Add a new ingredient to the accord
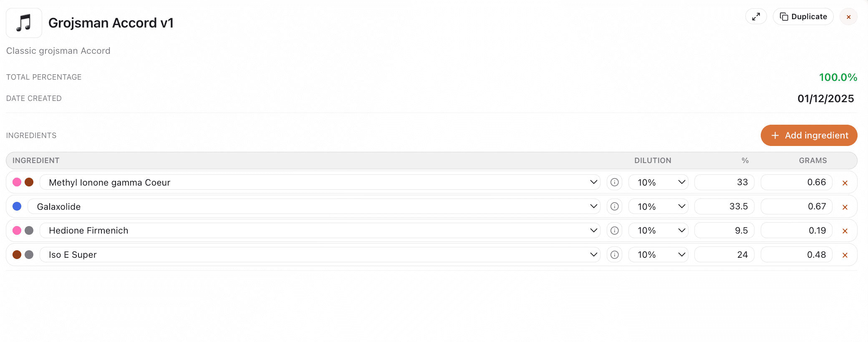Screen dimensions: 868x342 (809, 135)
